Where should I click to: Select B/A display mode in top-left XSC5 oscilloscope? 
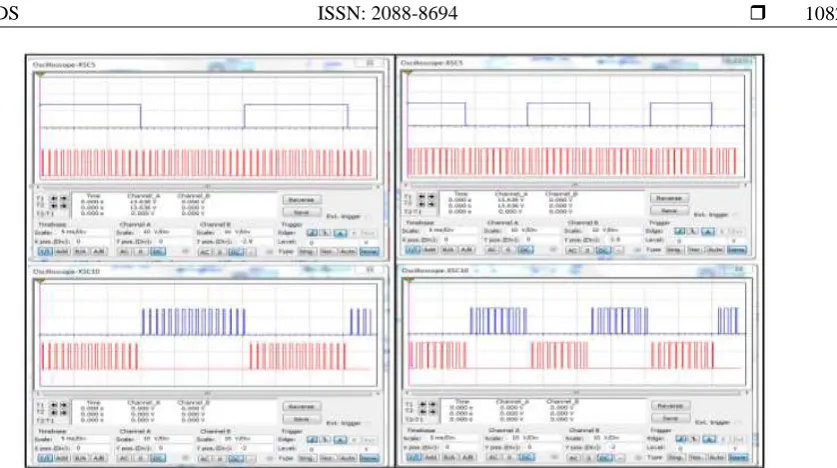(81, 251)
